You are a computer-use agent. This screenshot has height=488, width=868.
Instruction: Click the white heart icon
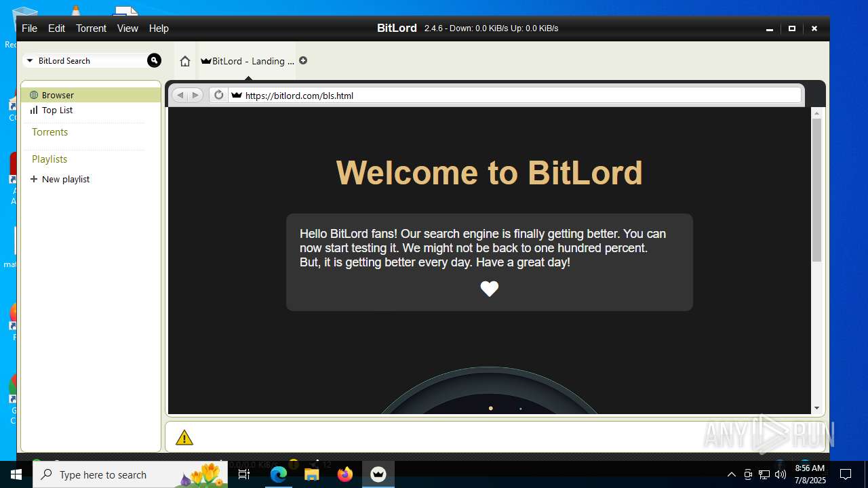point(490,289)
